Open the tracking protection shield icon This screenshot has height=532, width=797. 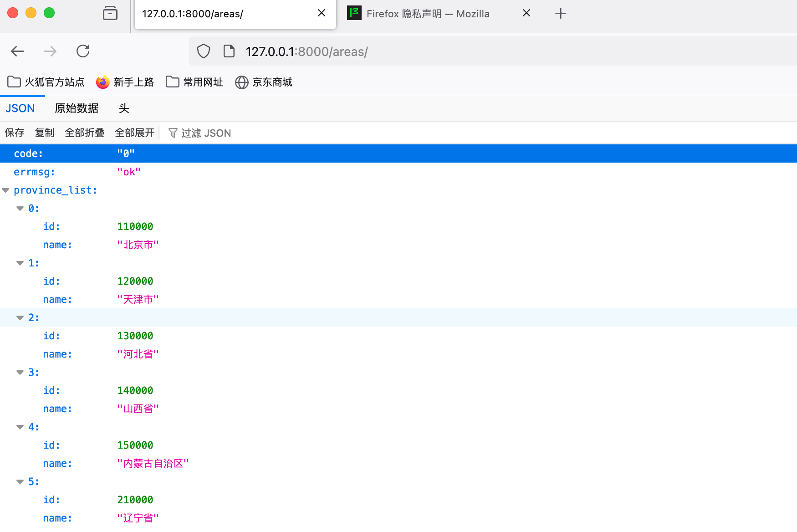point(204,51)
